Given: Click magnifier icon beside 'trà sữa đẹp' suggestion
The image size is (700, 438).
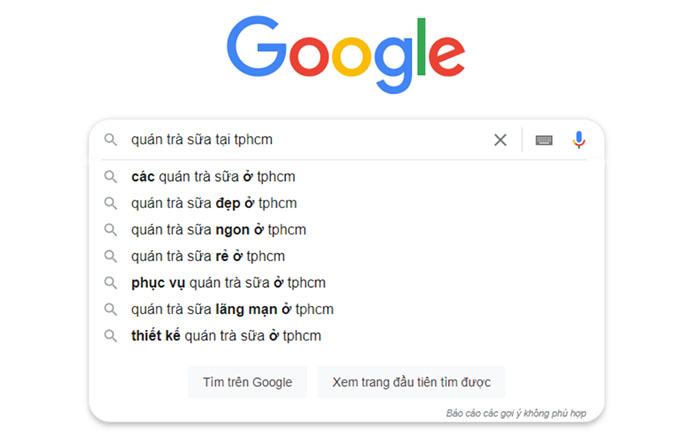Looking at the screenshot, I should [x=111, y=203].
